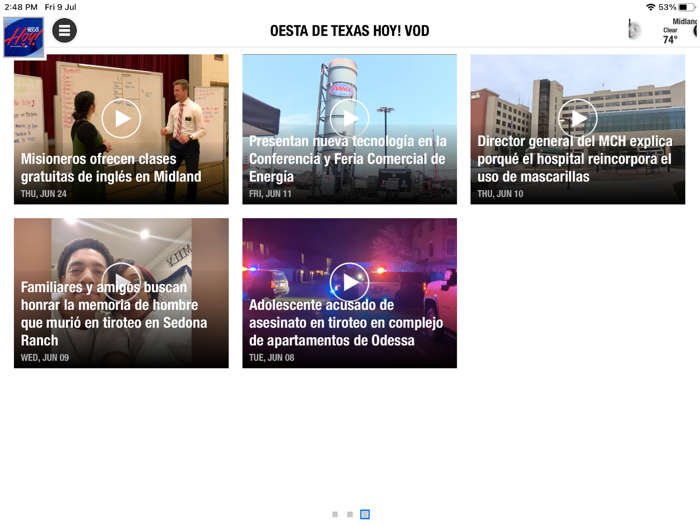The height and width of the screenshot is (525, 700).
Task: Play the Director general del MCH video
Action: 578,118
